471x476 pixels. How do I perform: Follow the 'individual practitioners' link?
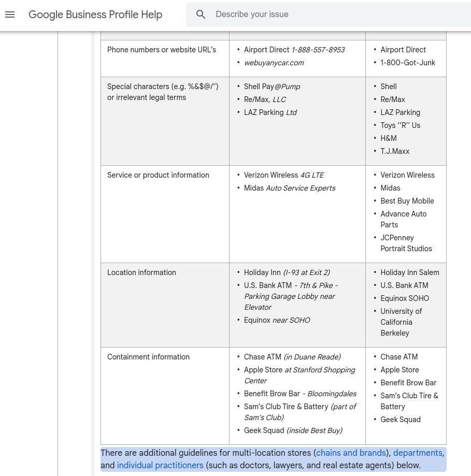tap(160, 465)
